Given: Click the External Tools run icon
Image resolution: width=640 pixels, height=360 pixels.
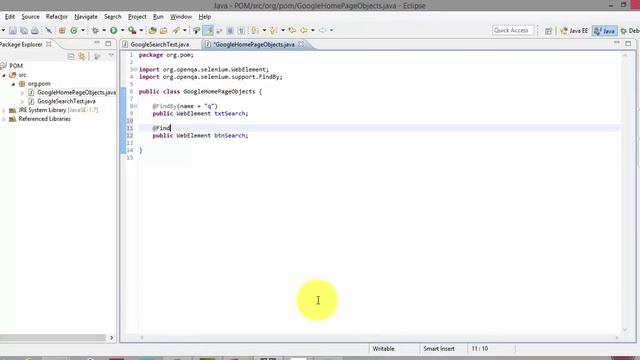Looking at the screenshot, I should (x=132, y=31).
